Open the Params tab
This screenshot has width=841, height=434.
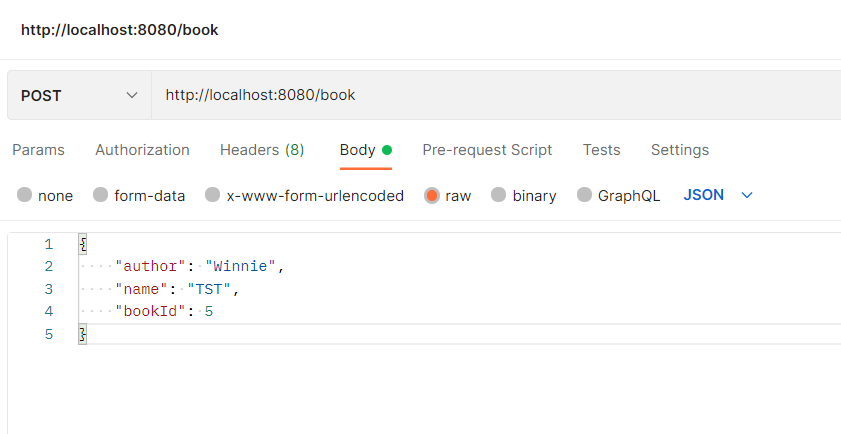click(38, 150)
